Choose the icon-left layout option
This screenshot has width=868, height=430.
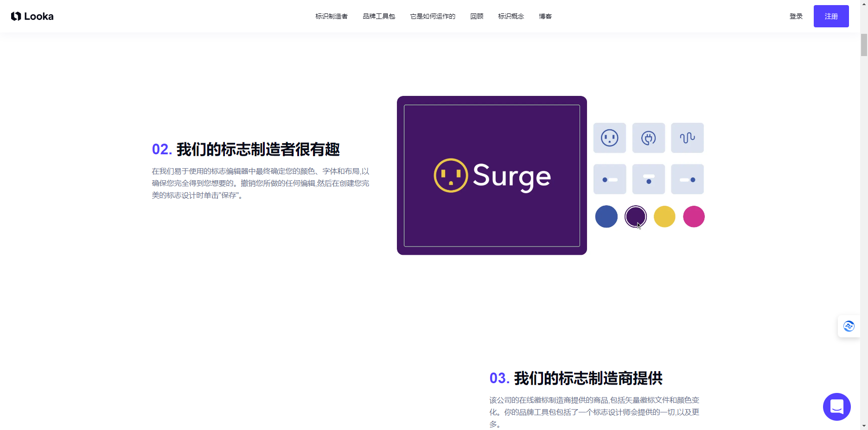[x=609, y=179]
